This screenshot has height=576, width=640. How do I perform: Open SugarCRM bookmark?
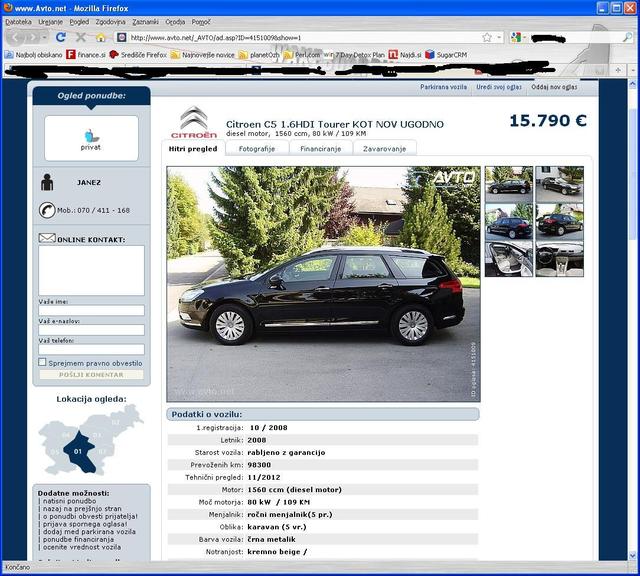coord(446,55)
